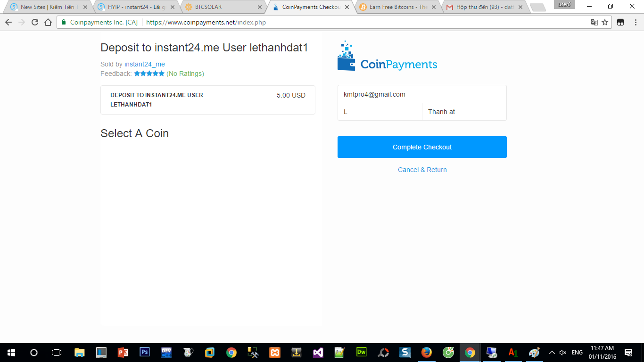The image size is (644, 362).
Task: Click the first name field containing L
Action: tap(380, 112)
